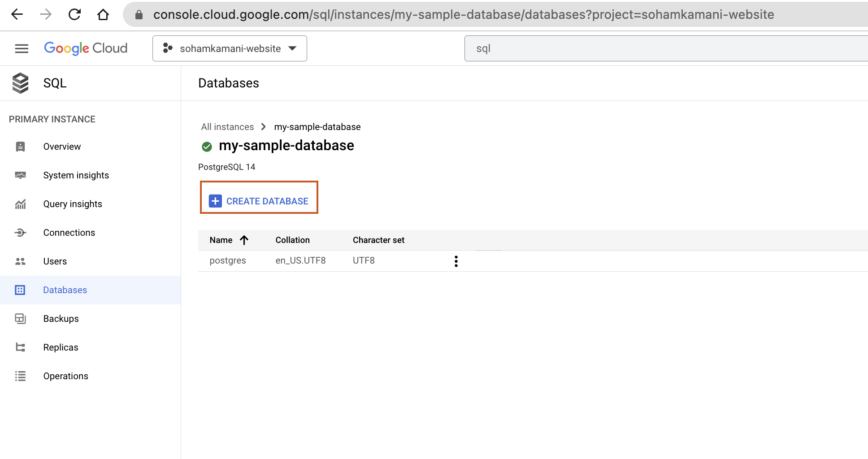This screenshot has height=459, width=868.
Task: Open the sohamkamani-website project dropdown
Action: (230, 48)
